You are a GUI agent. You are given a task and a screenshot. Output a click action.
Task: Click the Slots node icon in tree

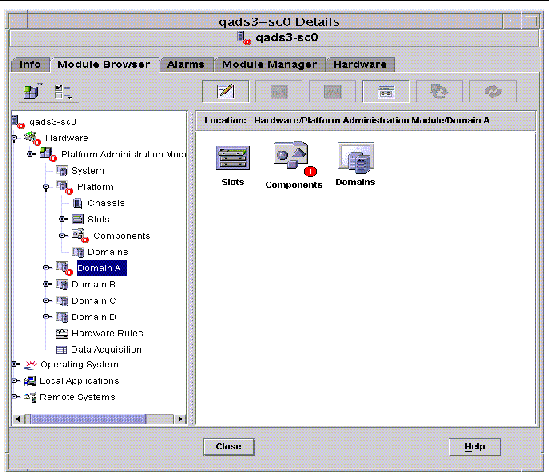tap(78, 219)
